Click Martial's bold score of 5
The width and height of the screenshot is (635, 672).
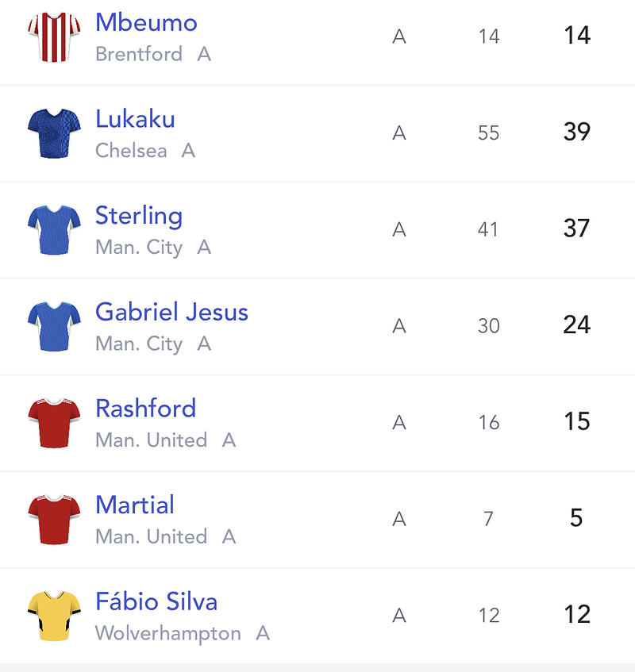(x=577, y=518)
